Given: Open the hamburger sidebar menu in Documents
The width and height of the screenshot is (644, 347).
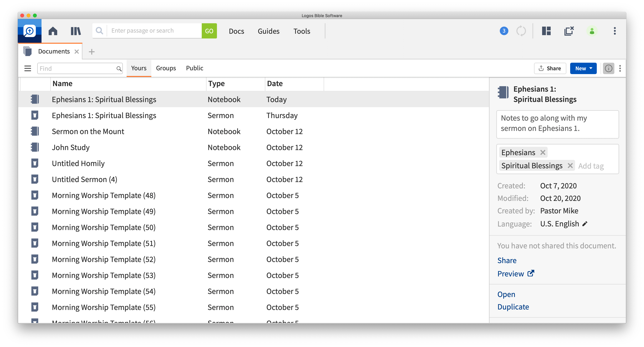Looking at the screenshot, I should (28, 68).
